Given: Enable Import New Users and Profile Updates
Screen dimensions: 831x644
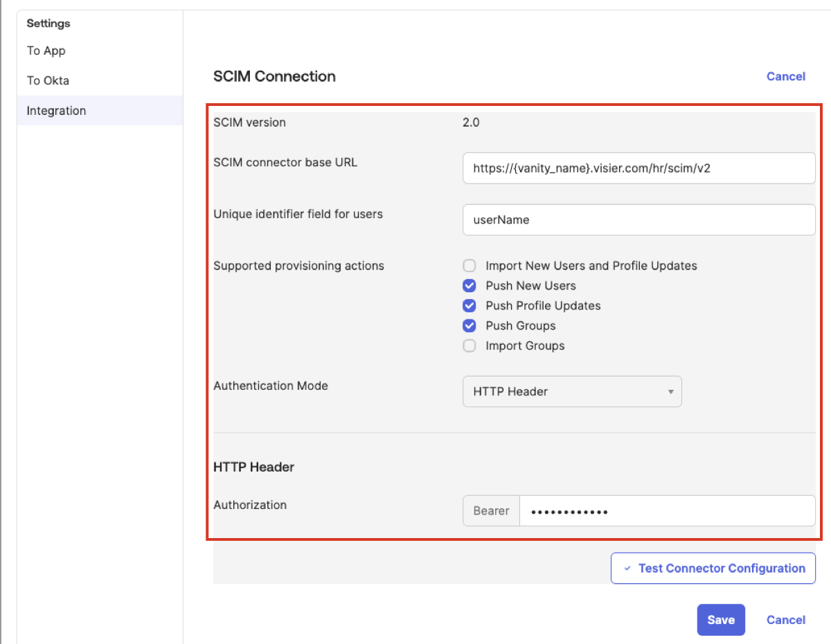Looking at the screenshot, I should pyautogui.click(x=469, y=265).
